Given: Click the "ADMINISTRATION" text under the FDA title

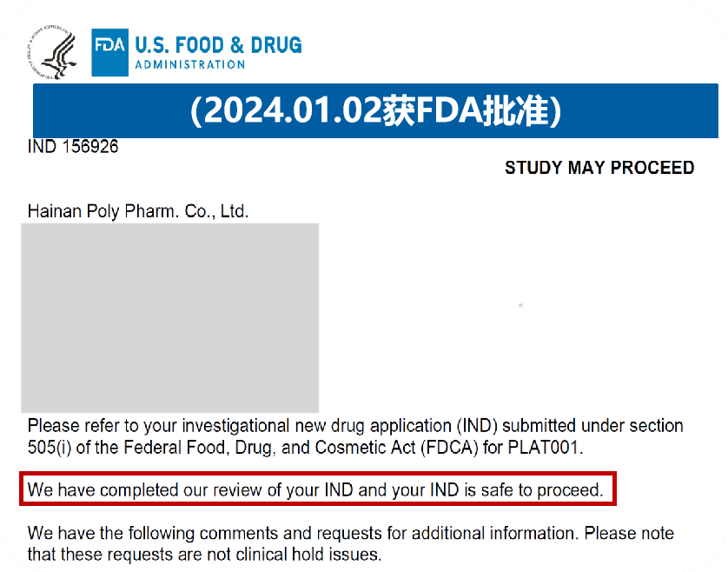Looking at the screenshot, I should (x=189, y=64).
